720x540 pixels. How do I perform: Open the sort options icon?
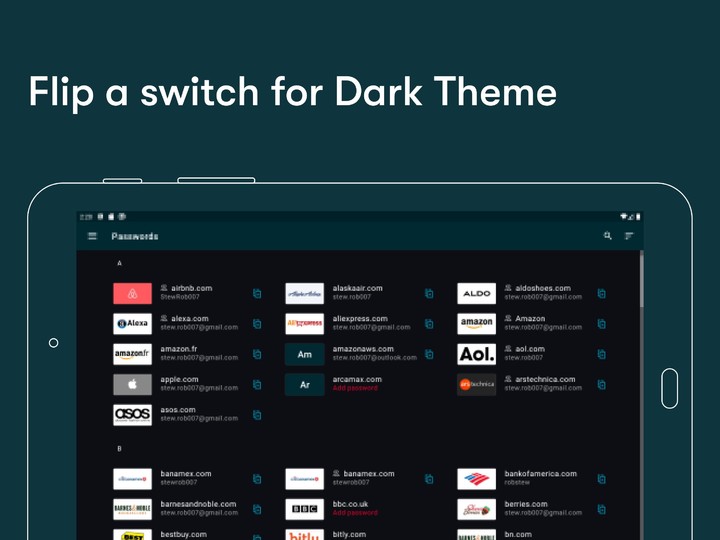(x=630, y=236)
